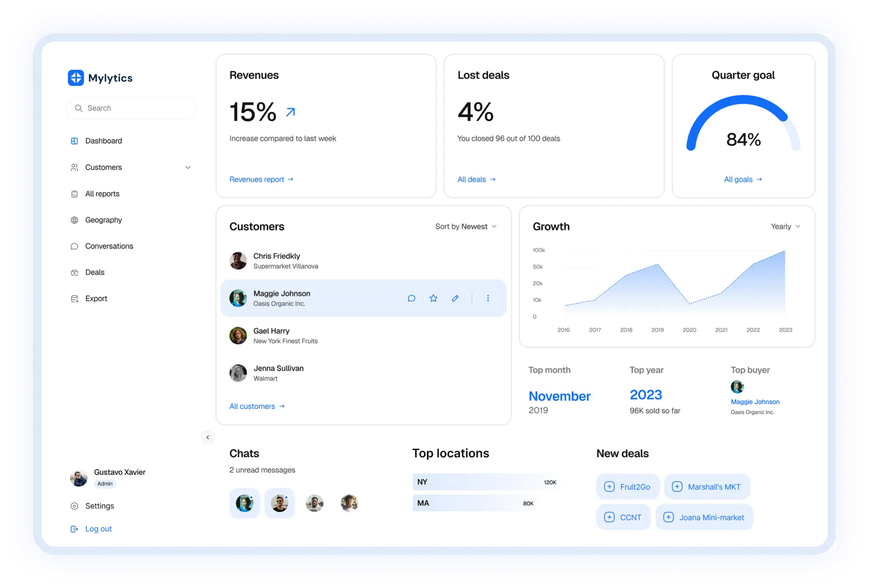Go to Geography in the sidebar

pos(103,220)
